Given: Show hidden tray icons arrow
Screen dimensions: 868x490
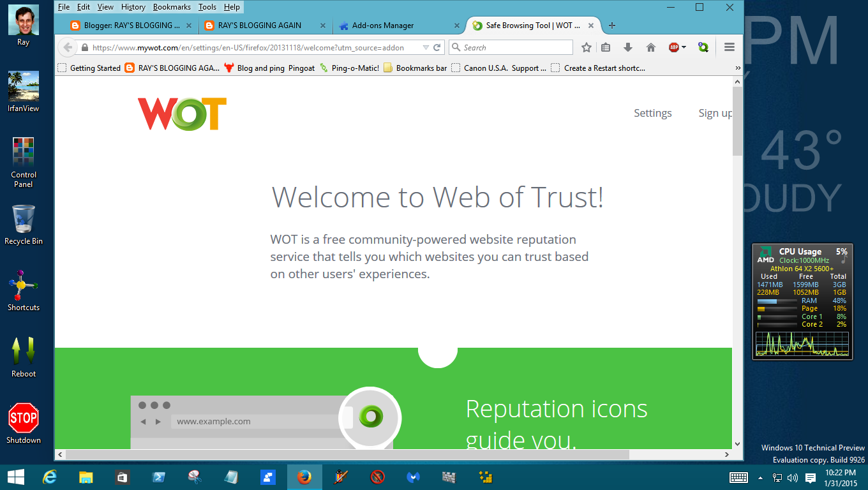Looking at the screenshot, I should (760, 477).
